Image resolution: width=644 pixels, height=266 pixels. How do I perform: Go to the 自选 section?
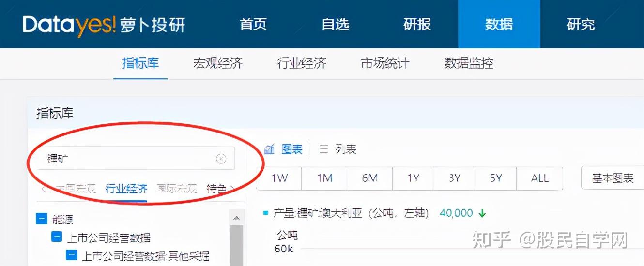(335, 24)
